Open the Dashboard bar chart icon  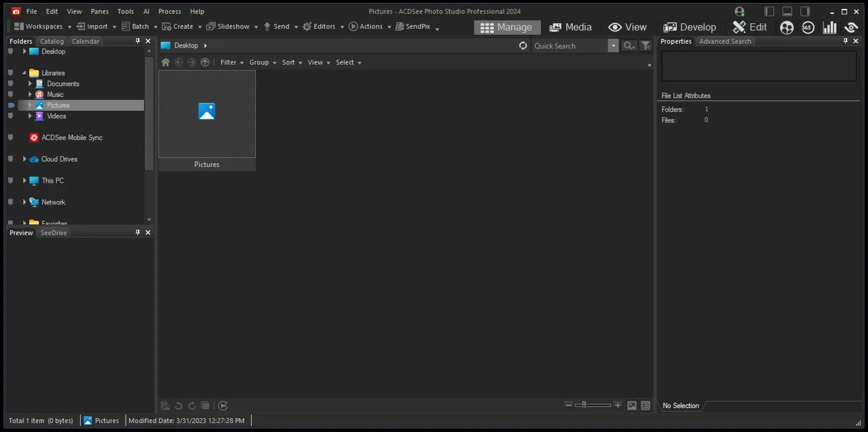(830, 28)
